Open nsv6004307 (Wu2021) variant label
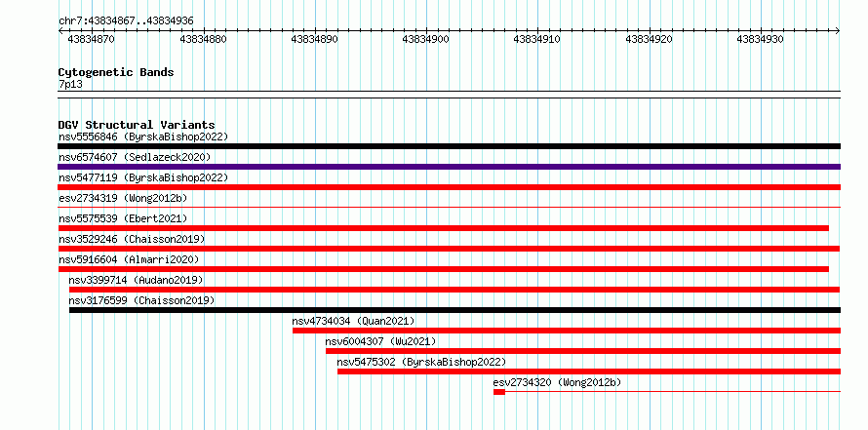 pyautogui.click(x=381, y=341)
